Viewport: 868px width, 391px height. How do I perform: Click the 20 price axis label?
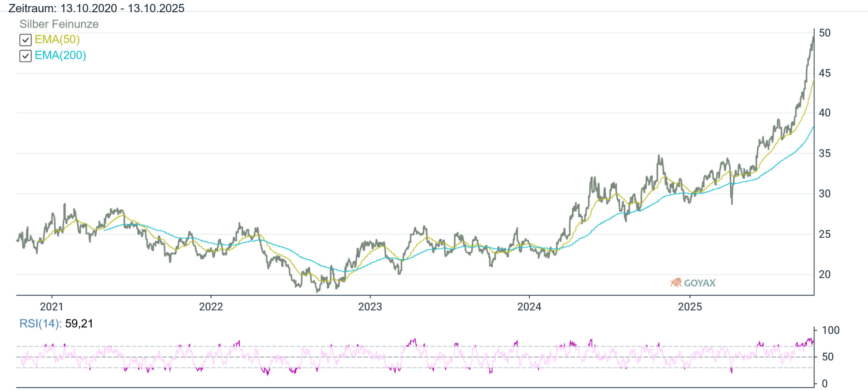coord(825,274)
